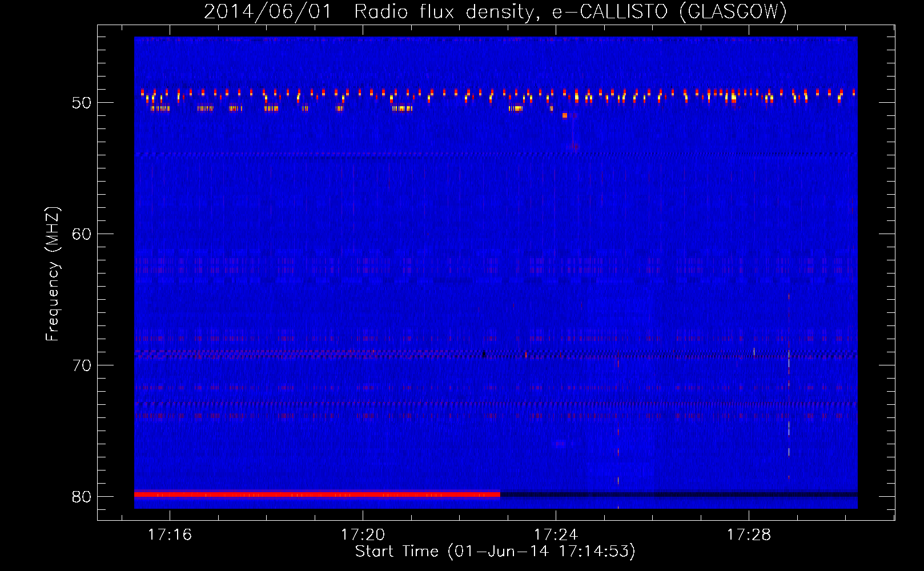
Task: Click the solid red band near 80 MHz
Action: point(317,494)
